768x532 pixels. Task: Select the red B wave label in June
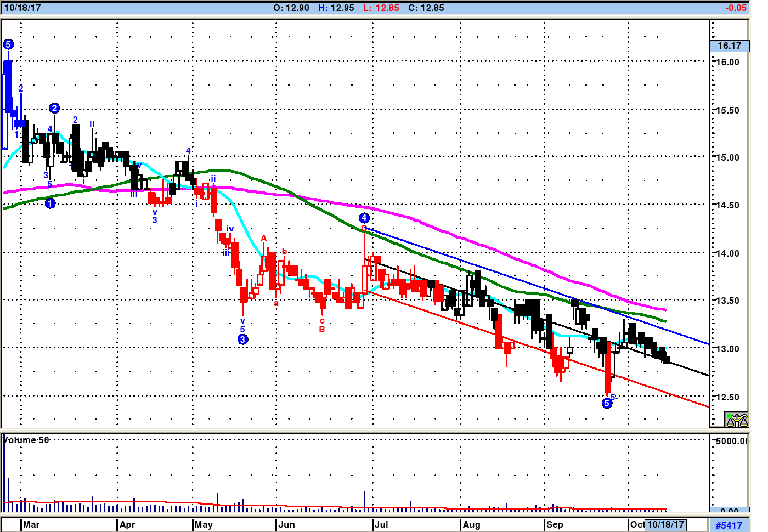coord(322,329)
